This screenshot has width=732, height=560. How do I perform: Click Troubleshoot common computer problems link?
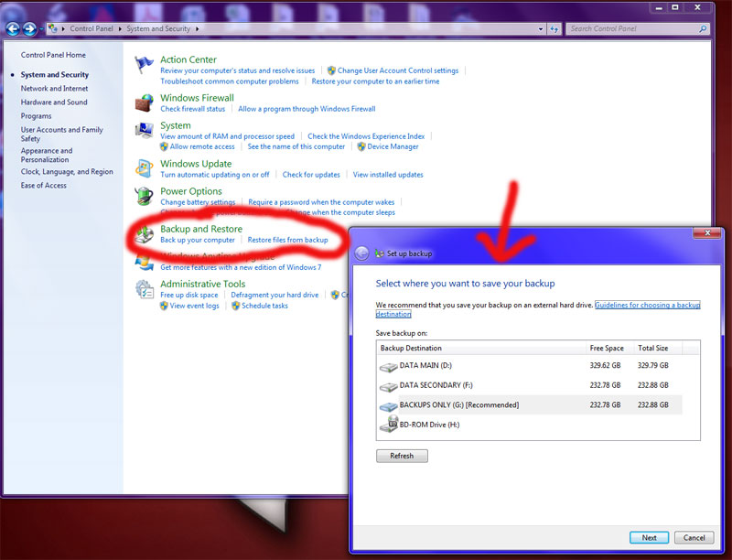coord(230,81)
